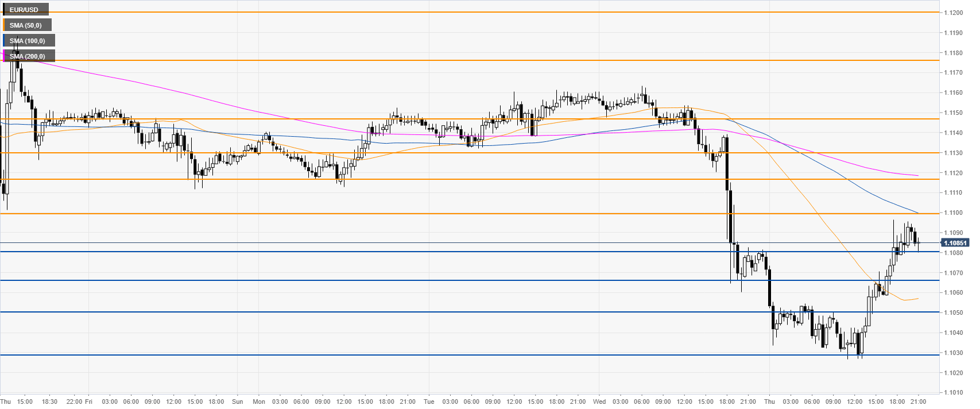
Task: Click the current price tag 1.10851
Action: pyautogui.click(x=956, y=243)
